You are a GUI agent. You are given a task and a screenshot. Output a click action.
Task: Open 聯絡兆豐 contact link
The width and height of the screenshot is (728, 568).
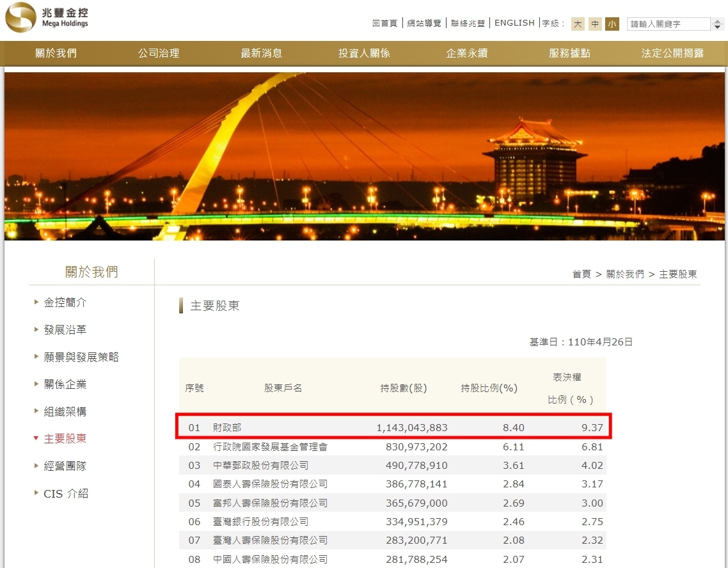(x=468, y=23)
